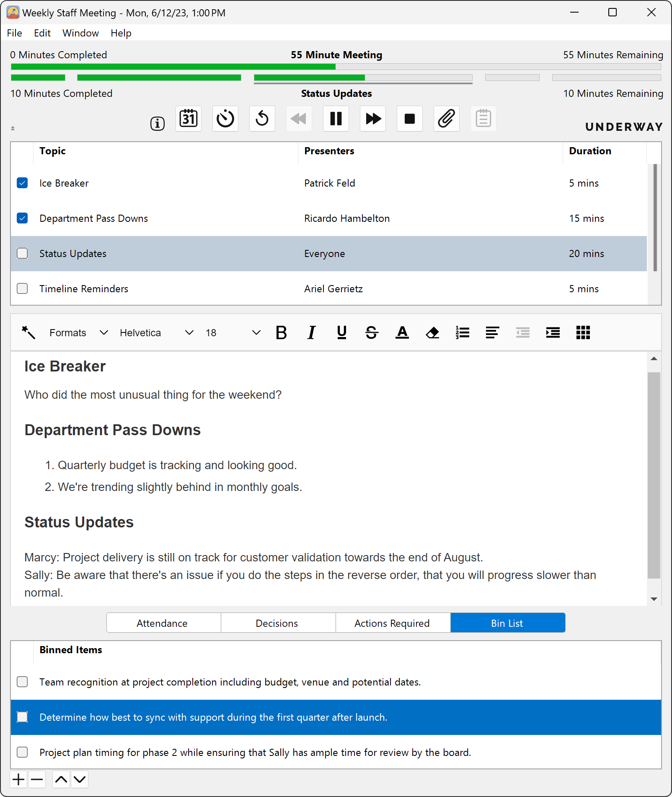The image size is (672, 797).
Task: Skip forward to next agenda topic
Action: 372,119
